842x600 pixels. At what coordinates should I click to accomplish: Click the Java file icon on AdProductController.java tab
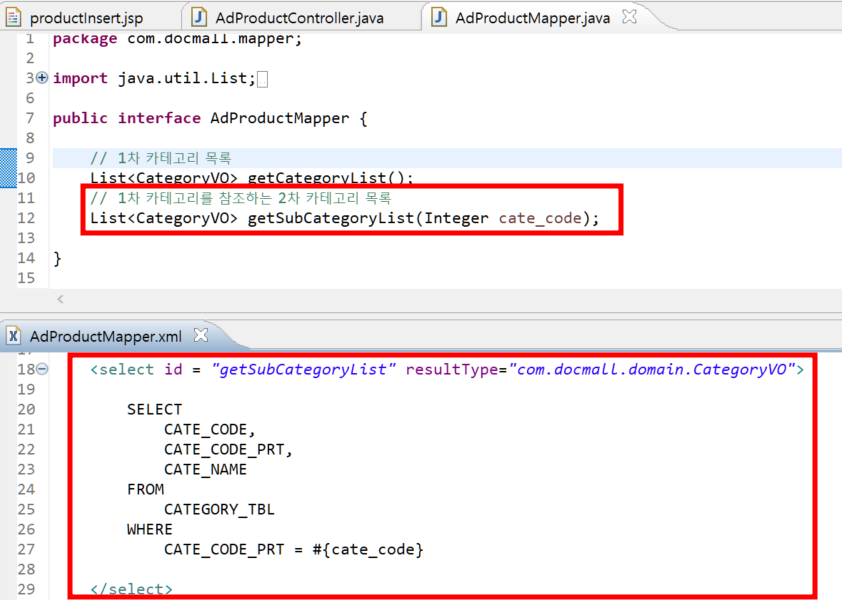pos(199,18)
